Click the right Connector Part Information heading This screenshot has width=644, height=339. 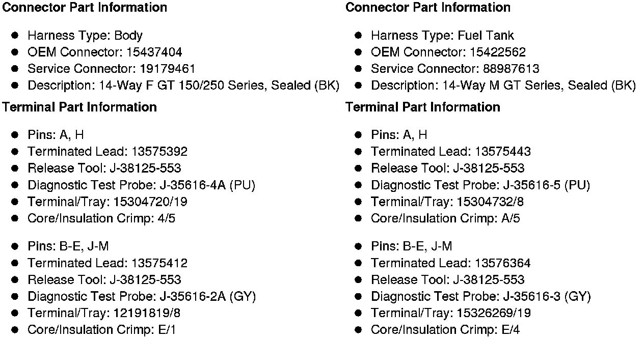tap(427, 8)
